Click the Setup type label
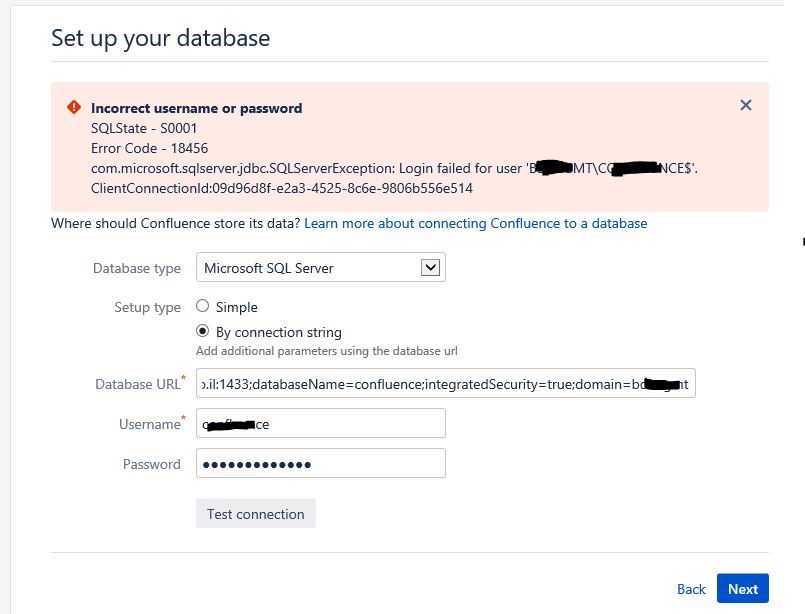This screenshot has width=805, height=614. (x=148, y=307)
